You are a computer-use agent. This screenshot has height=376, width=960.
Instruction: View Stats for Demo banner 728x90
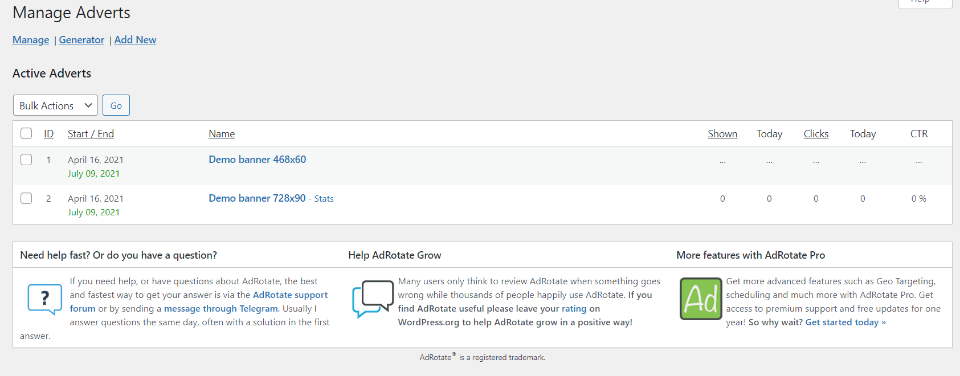coord(324,199)
